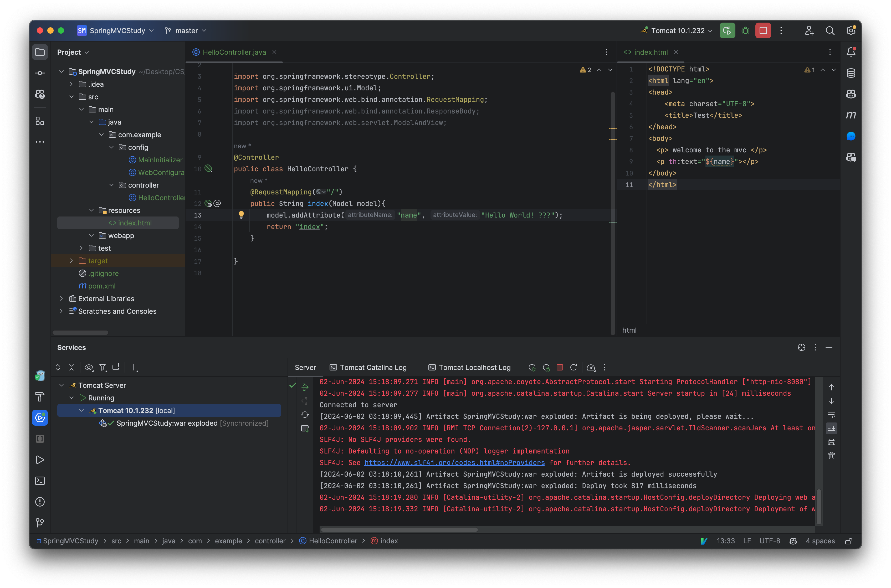Open the Terminal tool window
Screen dimensions: 891x588
coord(40,480)
